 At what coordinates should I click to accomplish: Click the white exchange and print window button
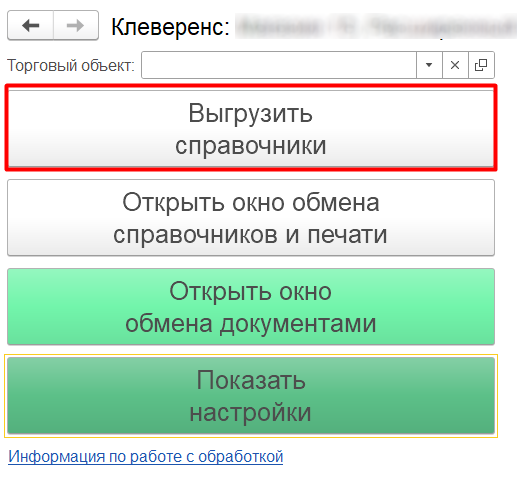[x=251, y=218]
